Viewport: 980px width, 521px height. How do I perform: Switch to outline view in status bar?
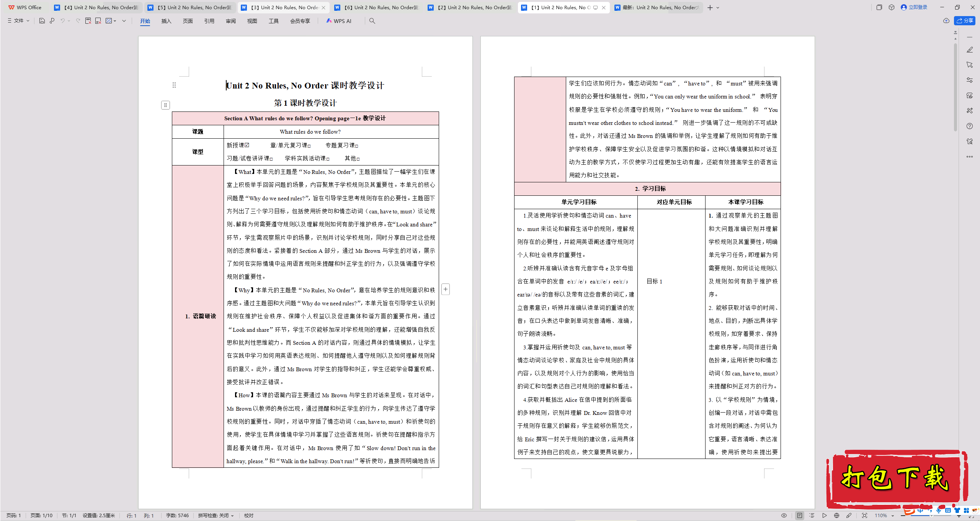(x=812, y=516)
